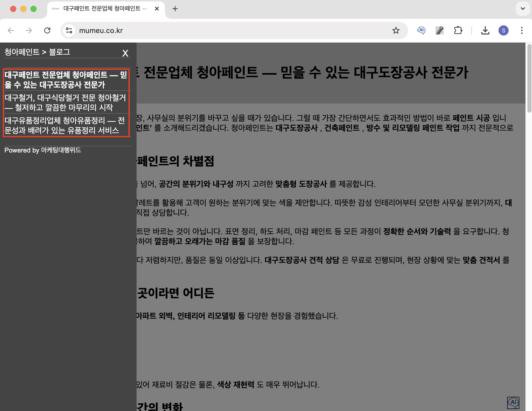Open a new browser tab
532x411 pixels.
coord(175,9)
